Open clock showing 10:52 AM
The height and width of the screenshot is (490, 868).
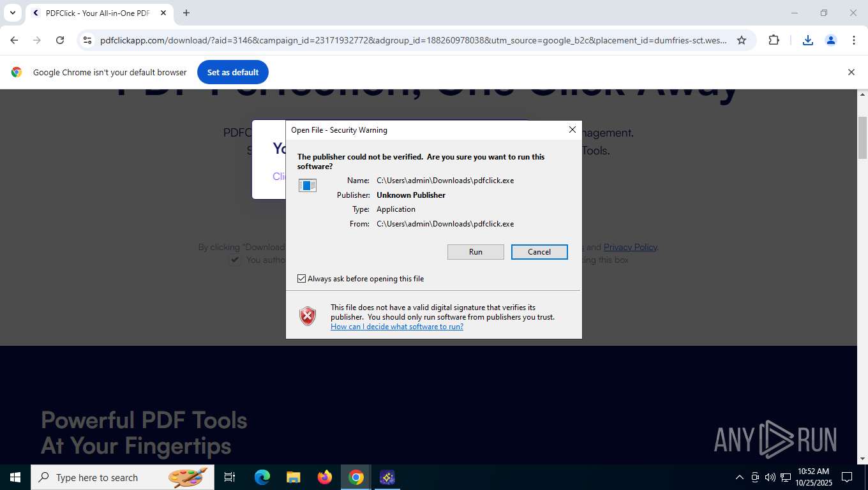click(813, 477)
